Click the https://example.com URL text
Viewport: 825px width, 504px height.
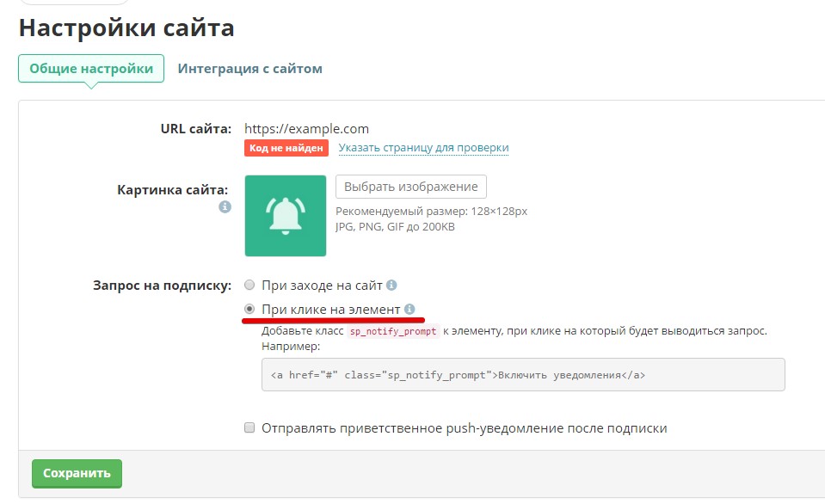point(306,129)
